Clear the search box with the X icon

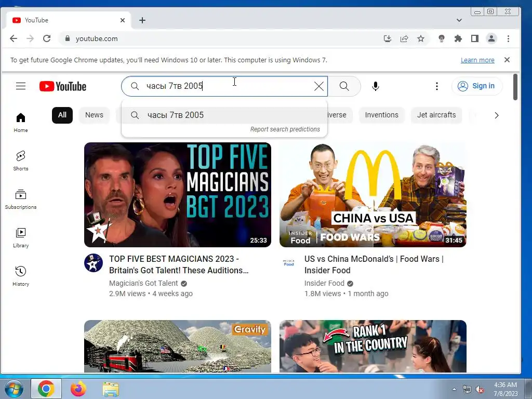(x=318, y=86)
